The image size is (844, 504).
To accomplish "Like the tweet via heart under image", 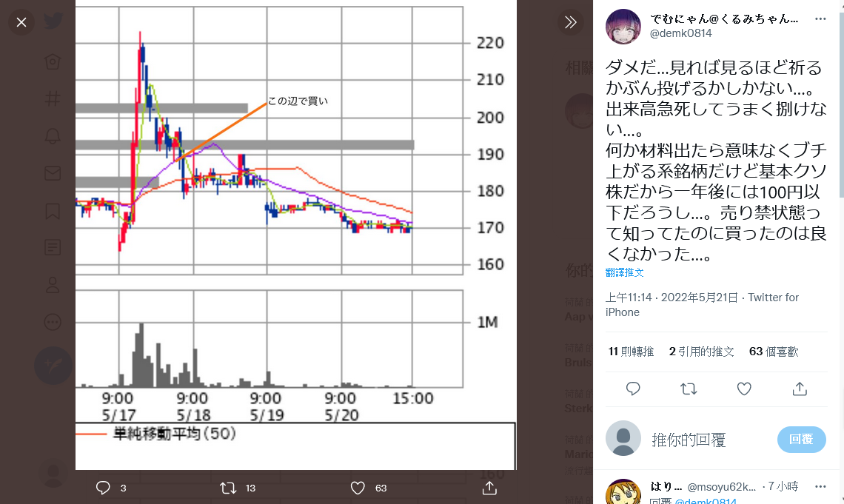I will coord(358,488).
